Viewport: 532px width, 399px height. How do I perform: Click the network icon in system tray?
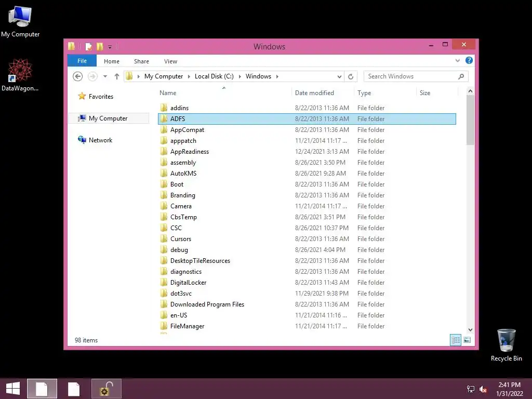pyautogui.click(x=470, y=389)
